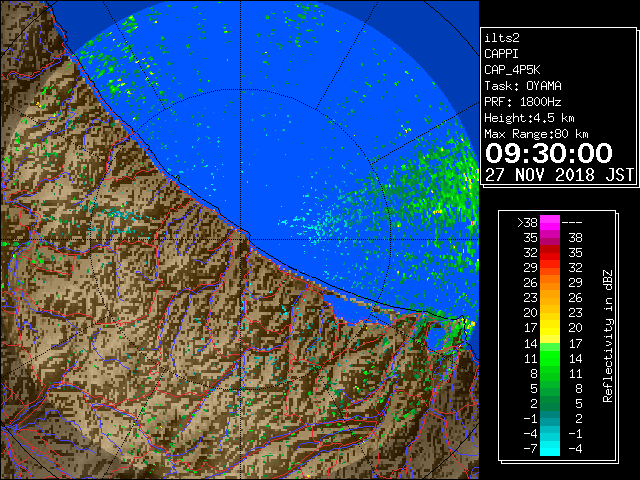Click the radar center where range rings converge
Screen dimensions: 640x480
[x=241, y=239]
